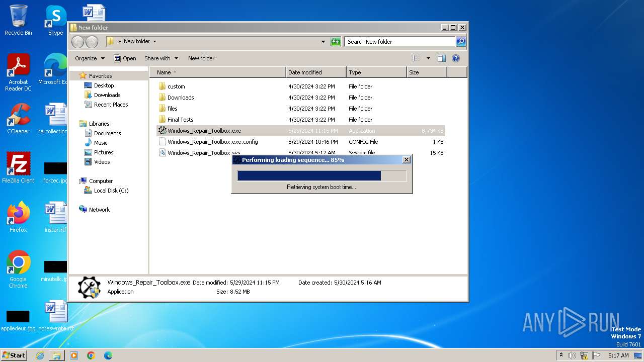644x362 pixels.
Task: Close the Performing loading sequence dialog
Action: click(407, 160)
